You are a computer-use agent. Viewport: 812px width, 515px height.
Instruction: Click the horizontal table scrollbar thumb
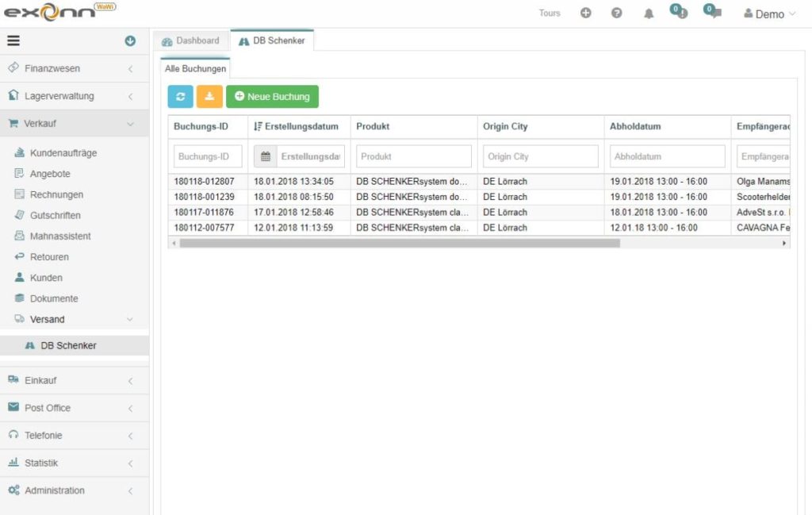point(400,243)
